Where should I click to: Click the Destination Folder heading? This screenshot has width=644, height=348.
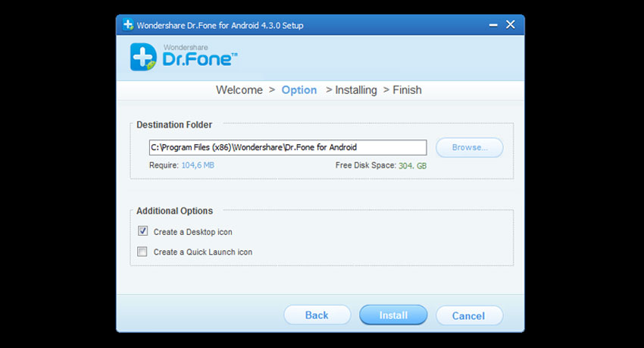[x=174, y=125]
